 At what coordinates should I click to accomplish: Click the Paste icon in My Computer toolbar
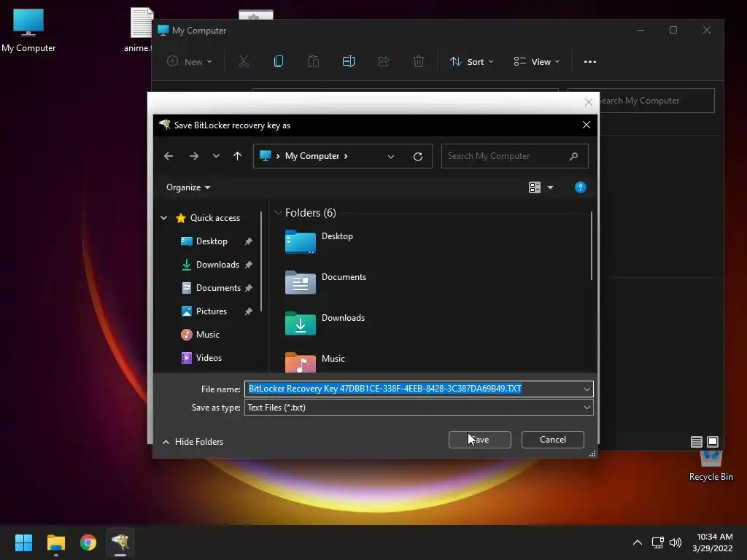pos(314,61)
